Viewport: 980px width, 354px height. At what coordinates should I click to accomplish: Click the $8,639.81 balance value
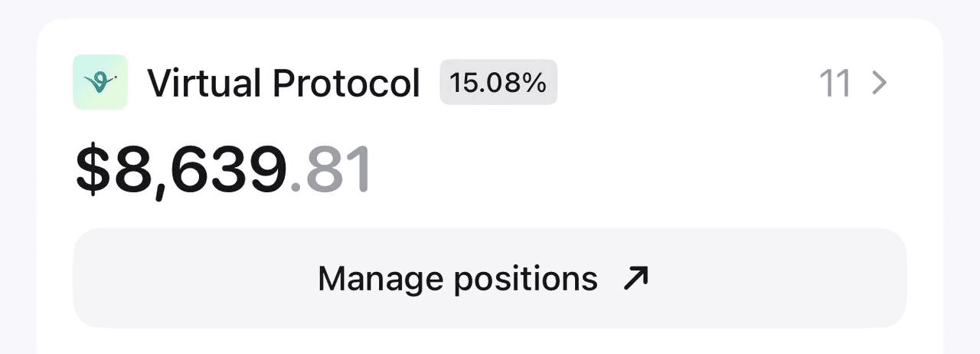point(223,171)
